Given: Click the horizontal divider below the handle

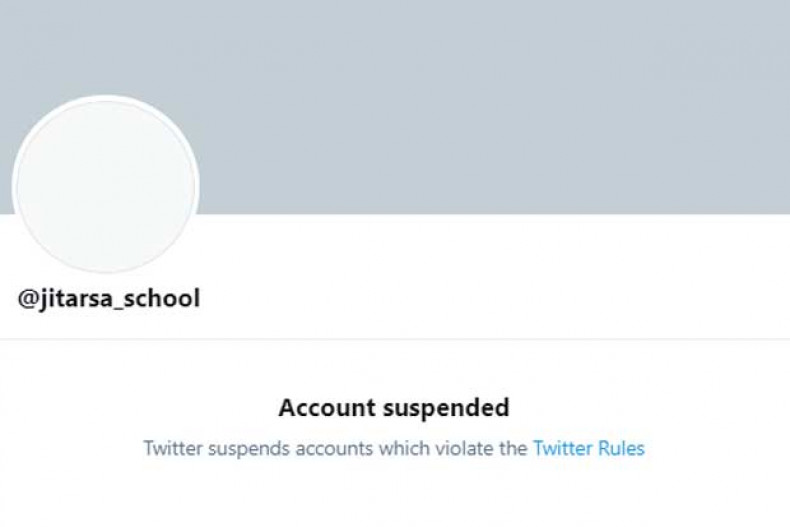Looking at the screenshot, I should pyautogui.click(x=395, y=339).
